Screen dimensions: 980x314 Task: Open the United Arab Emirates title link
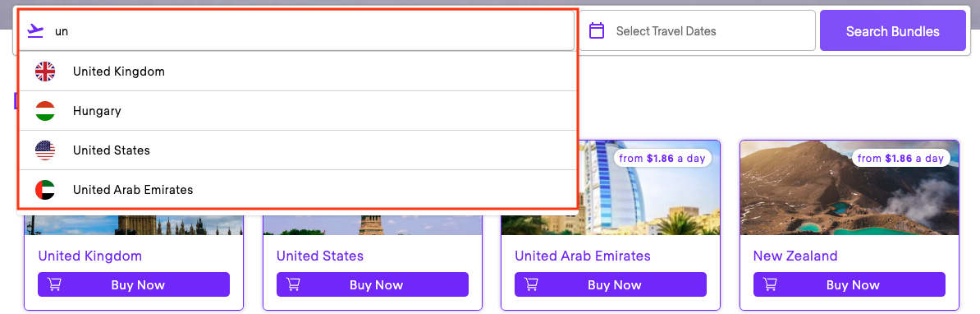(583, 256)
